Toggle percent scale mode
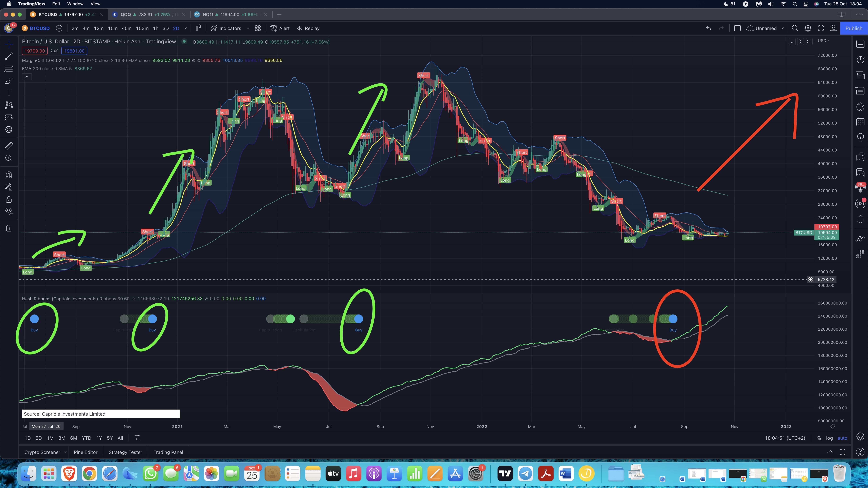This screenshot has height=488, width=868. point(819,438)
